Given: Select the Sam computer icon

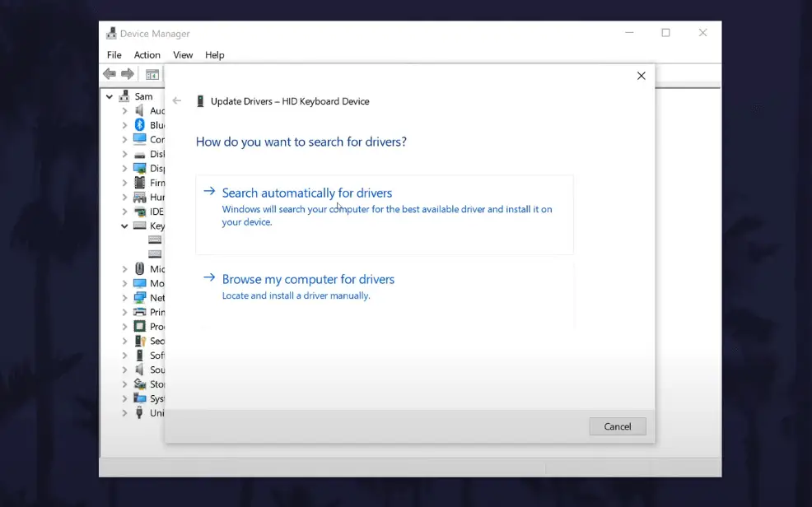Looking at the screenshot, I should (124, 96).
